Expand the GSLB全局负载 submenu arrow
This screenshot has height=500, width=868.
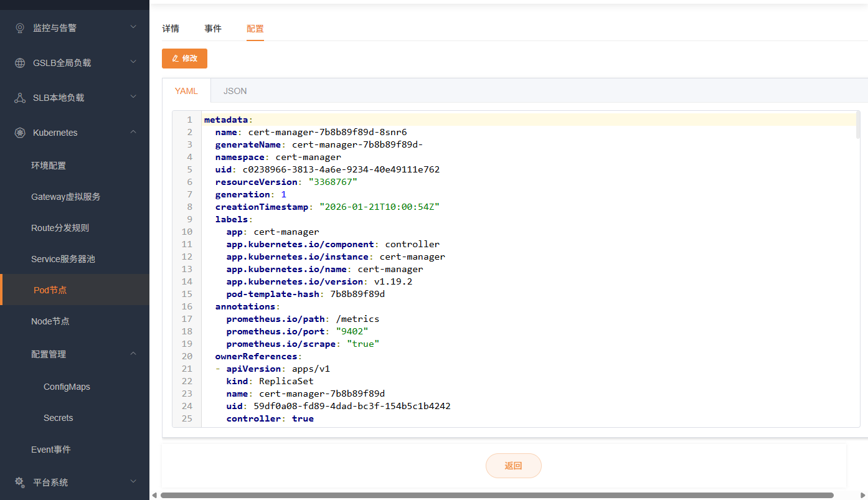tap(133, 62)
